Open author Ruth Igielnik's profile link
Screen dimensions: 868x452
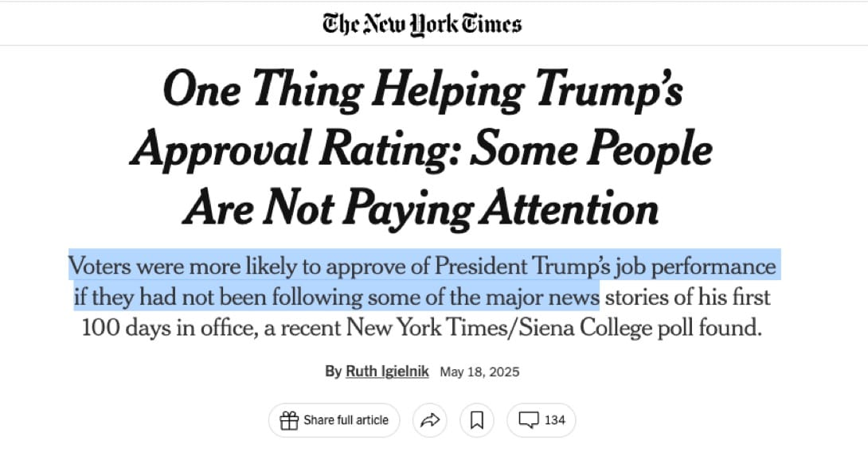tap(387, 371)
